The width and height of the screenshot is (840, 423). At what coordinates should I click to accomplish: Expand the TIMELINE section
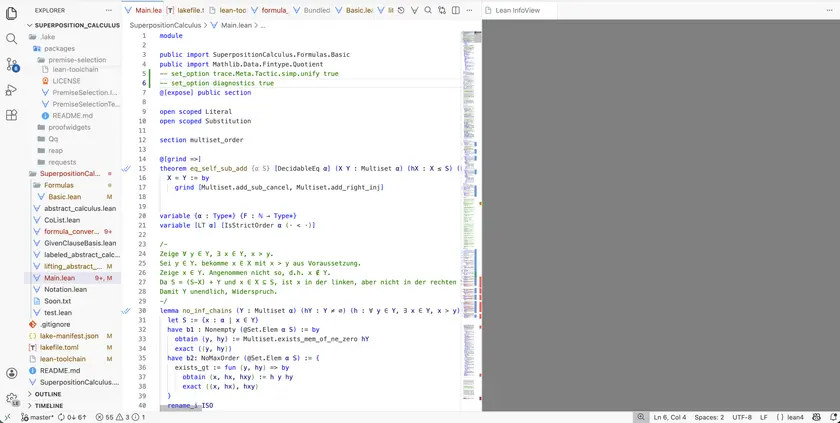(48, 406)
